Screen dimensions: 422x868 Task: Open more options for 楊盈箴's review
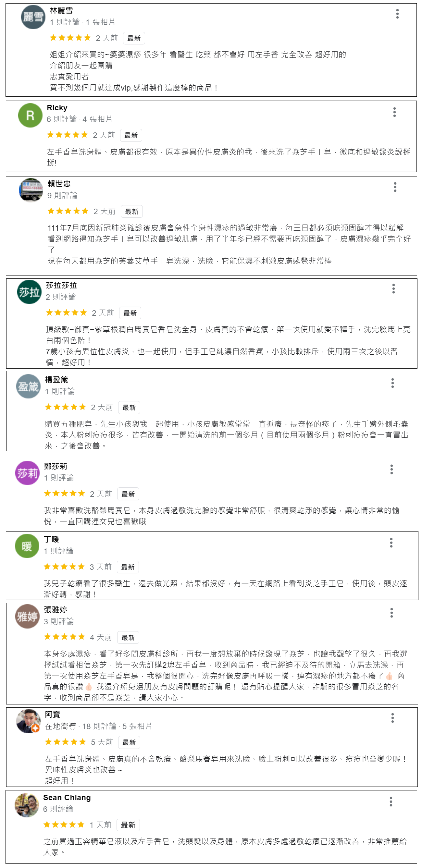(392, 383)
